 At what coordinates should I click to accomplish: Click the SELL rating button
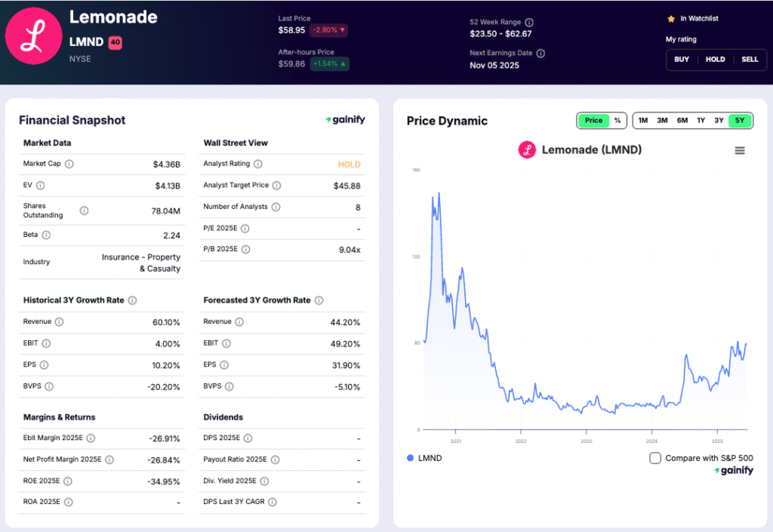(749, 59)
